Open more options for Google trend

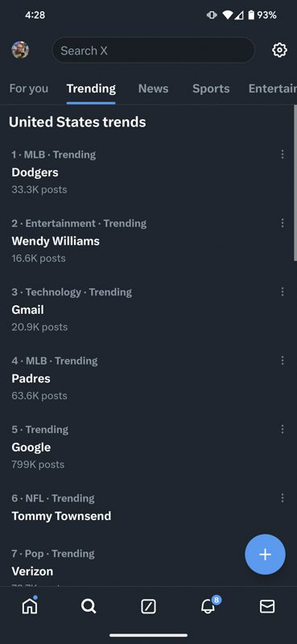click(x=283, y=429)
